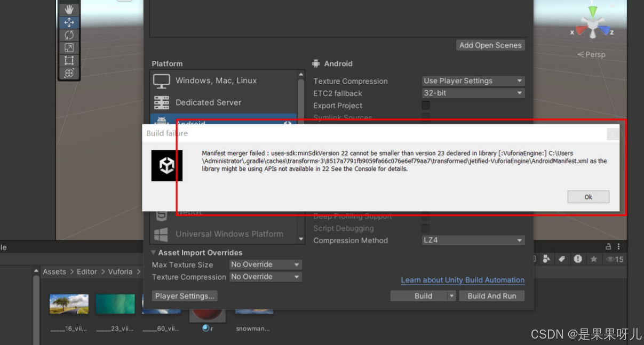The width and height of the screenshot is (644, 345).
Task: Open ETC2 fallback 32-bit dropdown
Action: [x=473, y=93]
